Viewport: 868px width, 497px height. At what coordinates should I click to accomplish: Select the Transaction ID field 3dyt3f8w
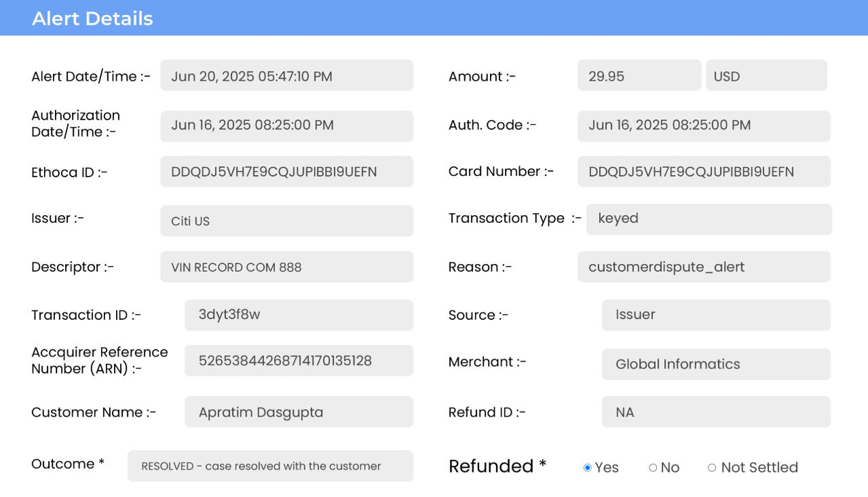[299, 315]
